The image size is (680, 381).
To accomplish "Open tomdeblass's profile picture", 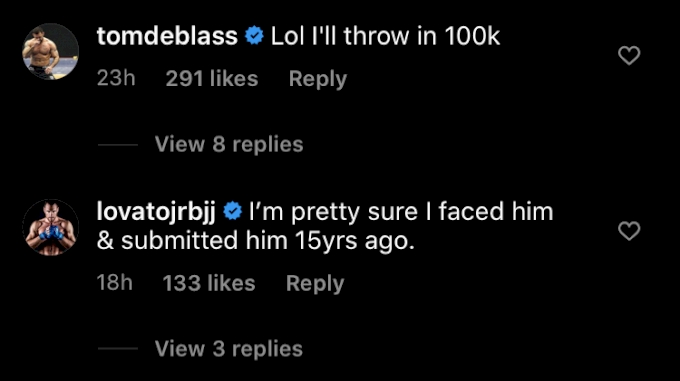I will click(x=50, y=52).
